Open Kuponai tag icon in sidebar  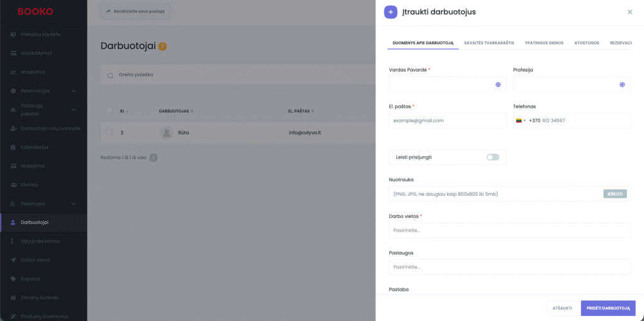pos(14,278)
